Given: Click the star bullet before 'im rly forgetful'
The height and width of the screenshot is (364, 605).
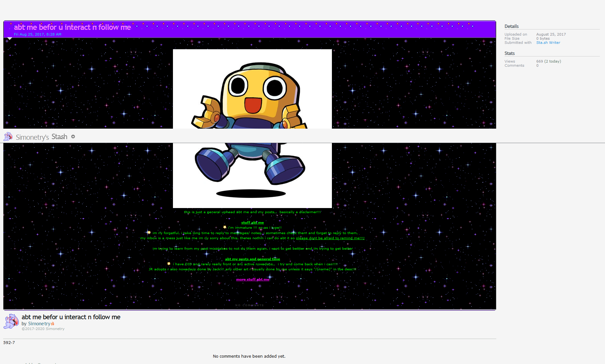Looking at the screenshot, I should [x=149, y=233].
